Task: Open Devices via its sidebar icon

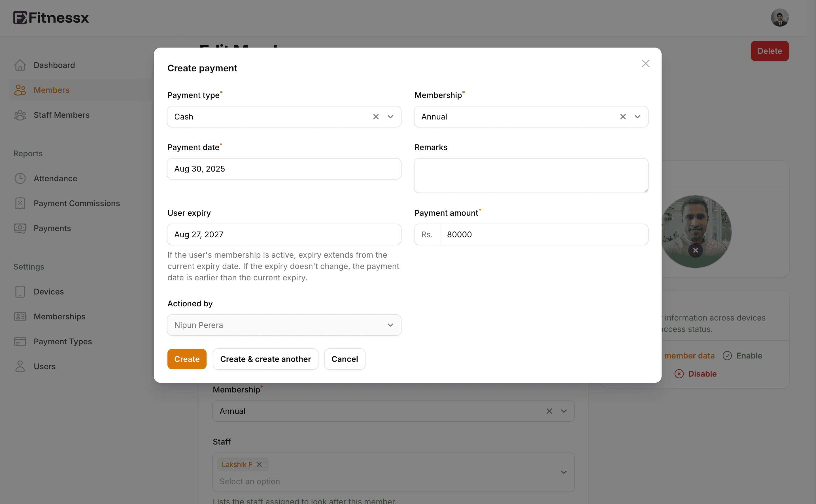Action: tap(20, 291)
